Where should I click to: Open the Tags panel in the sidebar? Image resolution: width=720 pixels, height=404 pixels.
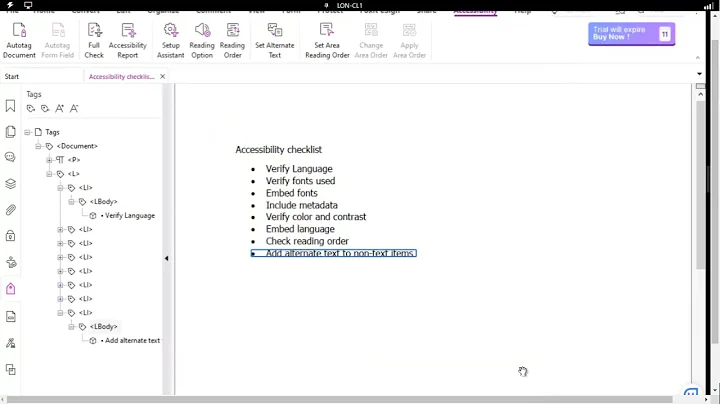11,289
